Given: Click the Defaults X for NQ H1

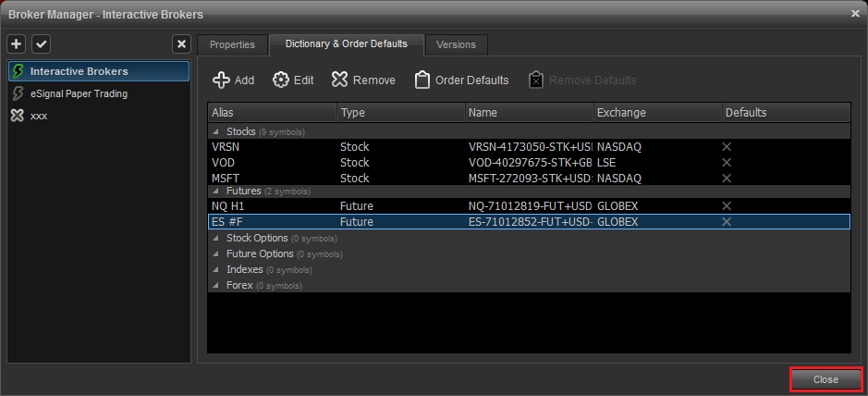Looking at the screenshot, I should point(727,206).
